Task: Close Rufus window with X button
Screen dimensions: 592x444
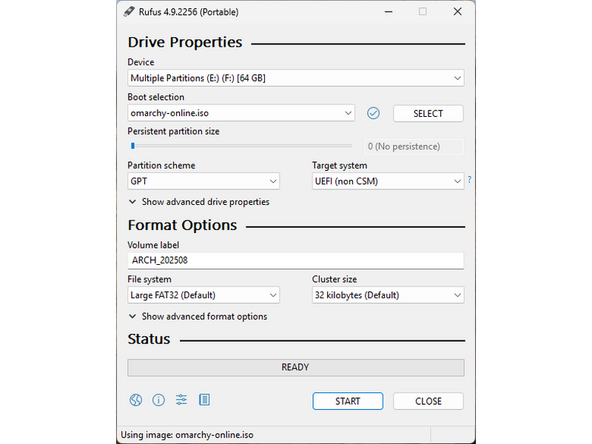Action: coord(458,12)
